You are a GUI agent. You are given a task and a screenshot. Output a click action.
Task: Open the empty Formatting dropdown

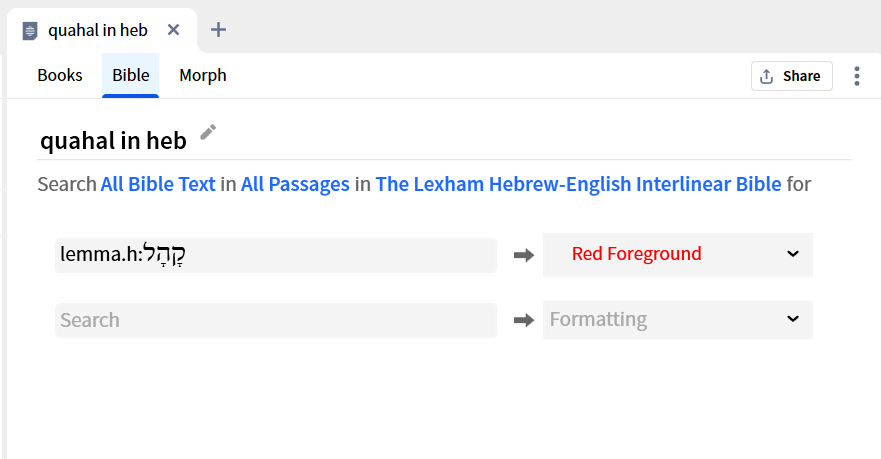click(678, 320)
